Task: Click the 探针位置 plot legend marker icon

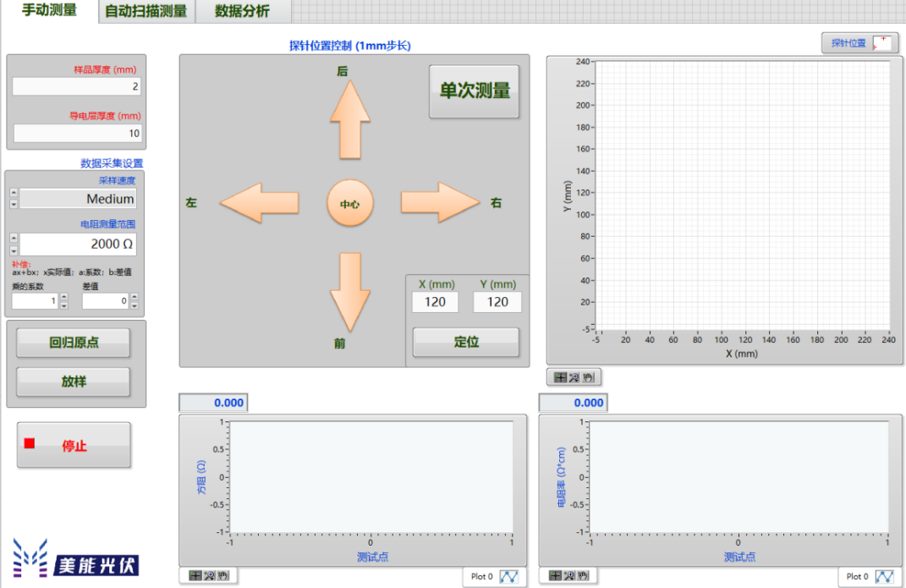Action: click(x=881, y=43)
